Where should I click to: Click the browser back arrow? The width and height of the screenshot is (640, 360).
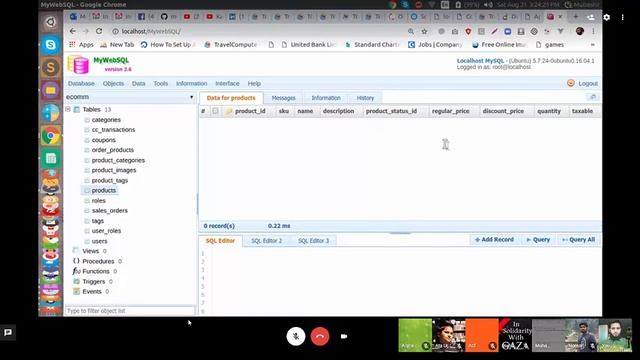coord(73,31)
